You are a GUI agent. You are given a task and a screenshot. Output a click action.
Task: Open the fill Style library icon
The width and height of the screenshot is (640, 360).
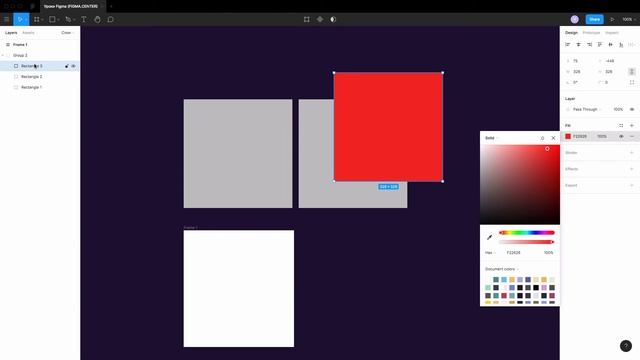click(621, 125)
